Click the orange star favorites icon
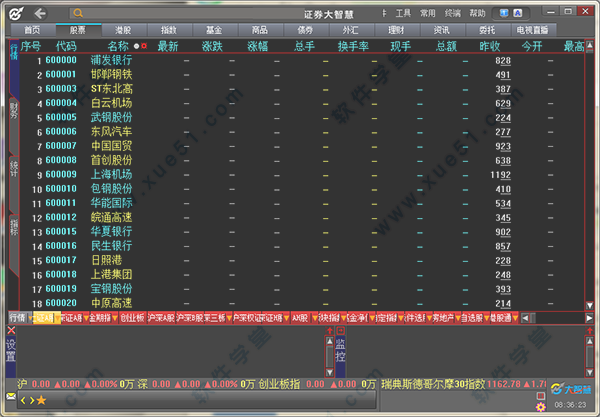This screenshot has height=417, width=600. (41, 400)
